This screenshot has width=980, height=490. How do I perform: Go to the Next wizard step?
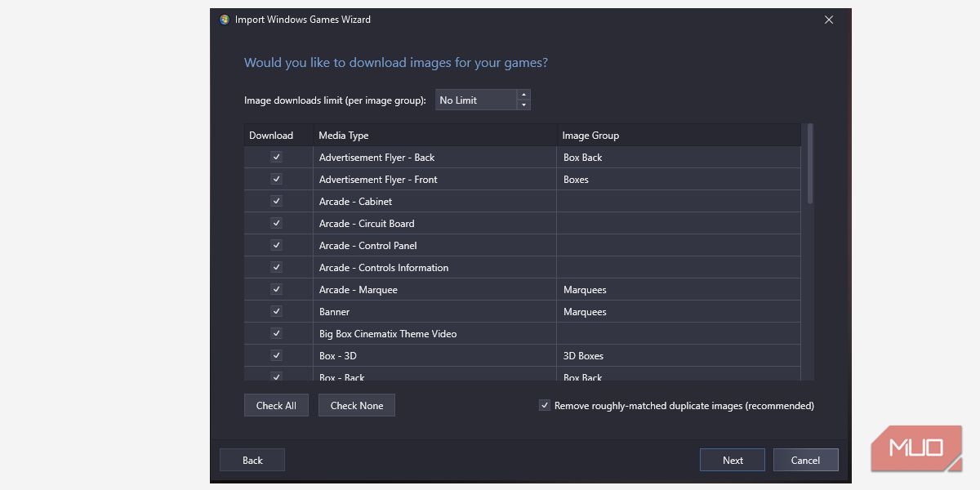732,460
